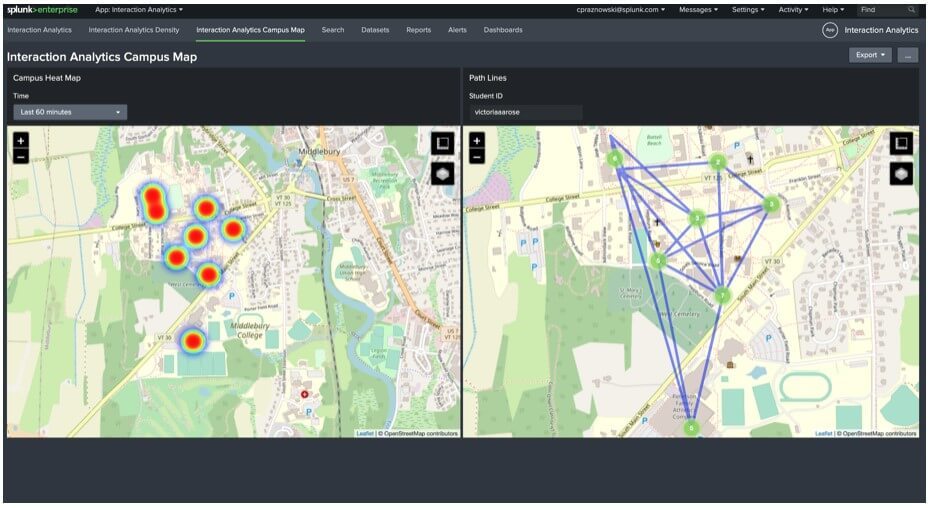Click Leaflet link on Path Lines map
Image resolution: width=932 pixels, height=508 pixels.
pyautogui.click(x=823, y=434)
